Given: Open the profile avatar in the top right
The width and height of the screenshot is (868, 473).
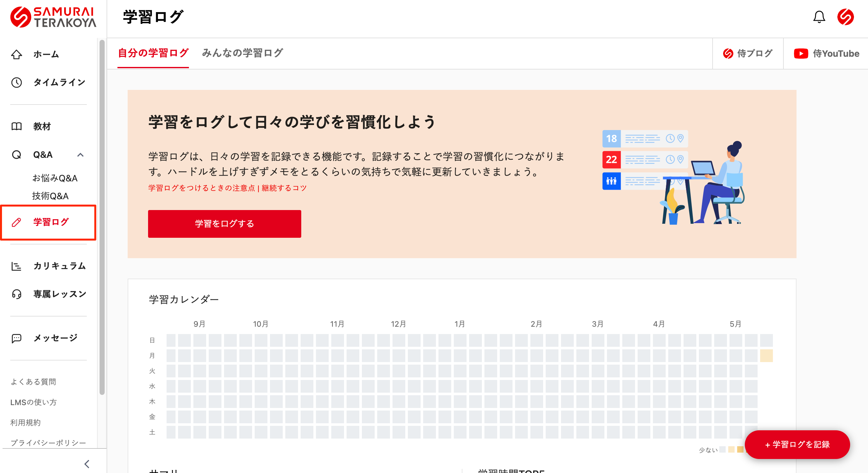Looking at the screenshot, I should 846,17.
